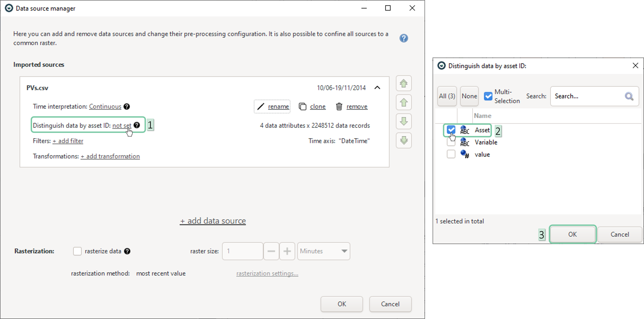Image resolution: width=644 pixels, height=319 pixels.
Task: Click help icon next to rasterize data
Action: pos(127,251)
